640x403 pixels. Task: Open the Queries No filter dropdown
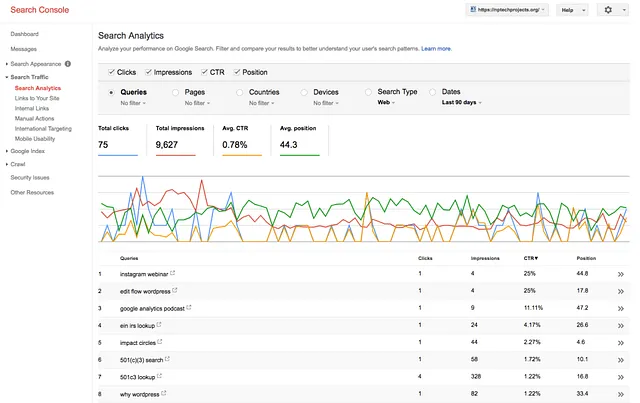[133, 103]
